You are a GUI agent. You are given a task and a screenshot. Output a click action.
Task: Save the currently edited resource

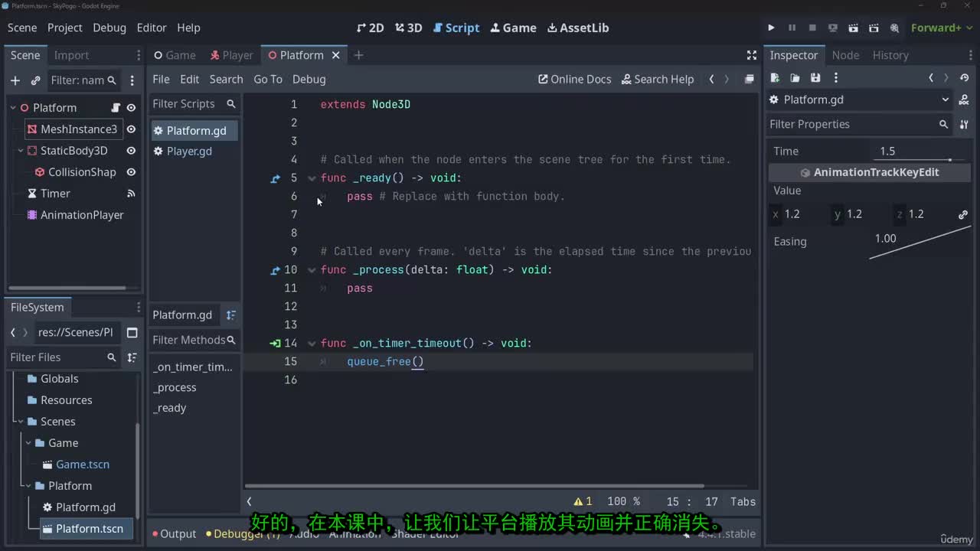point(815,78)
